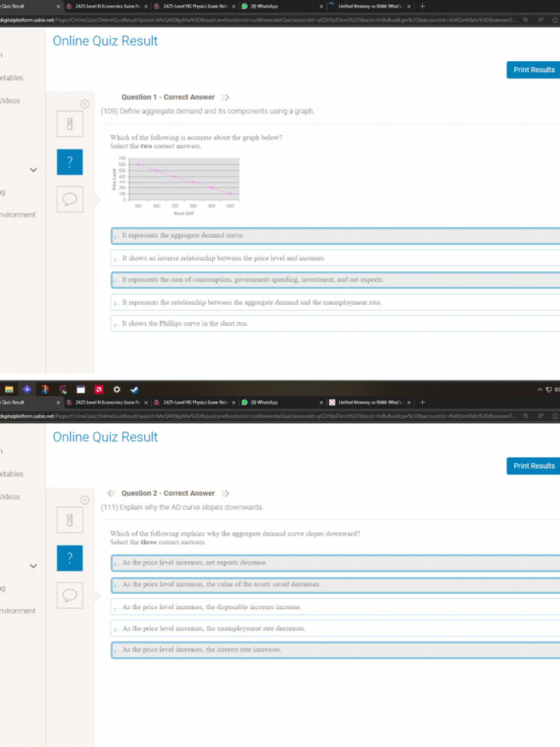
Task: Open Videos in the Question 1 page sidebar
Action: click(10, 101)
